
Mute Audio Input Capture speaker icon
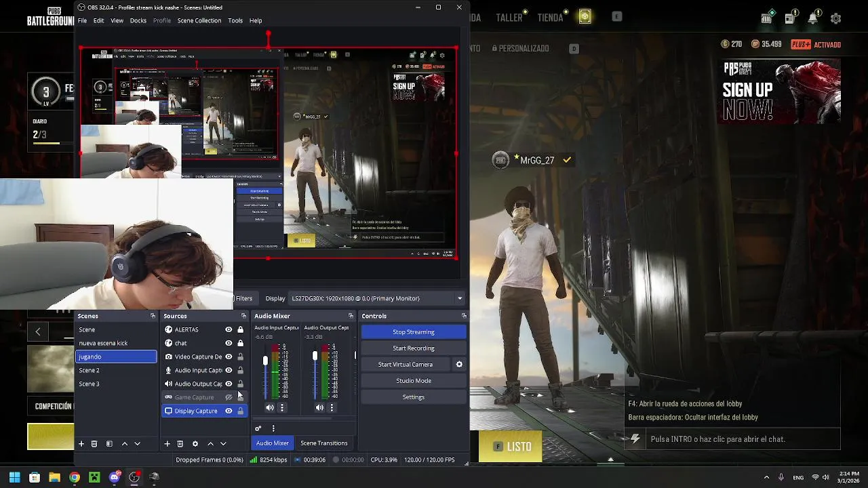point(270,407)
